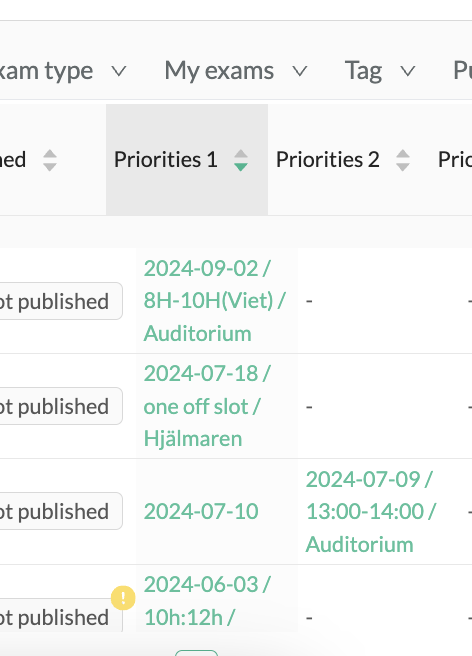Click the Not published badge with warning
The image size is (472, 656).
coord(60,616)
